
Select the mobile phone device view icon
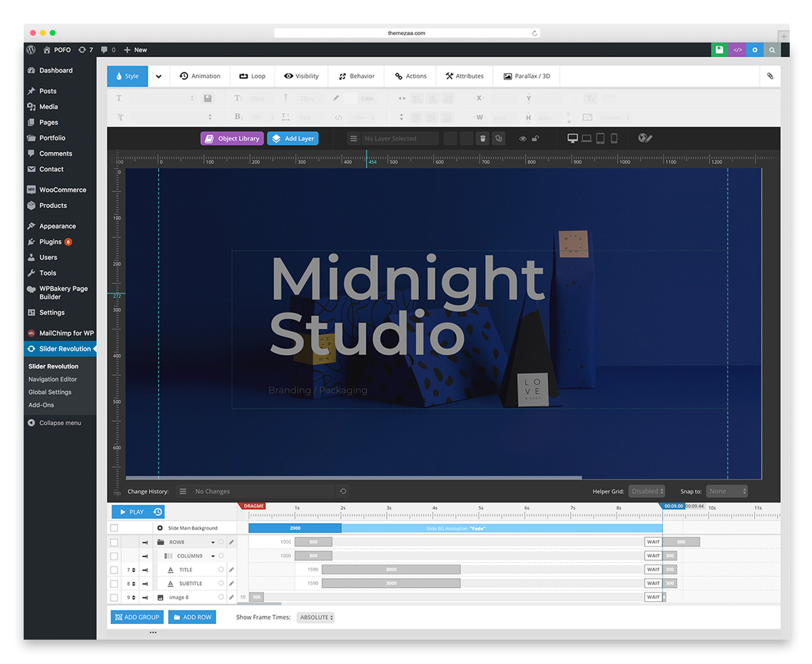click(x=614, y=139)
